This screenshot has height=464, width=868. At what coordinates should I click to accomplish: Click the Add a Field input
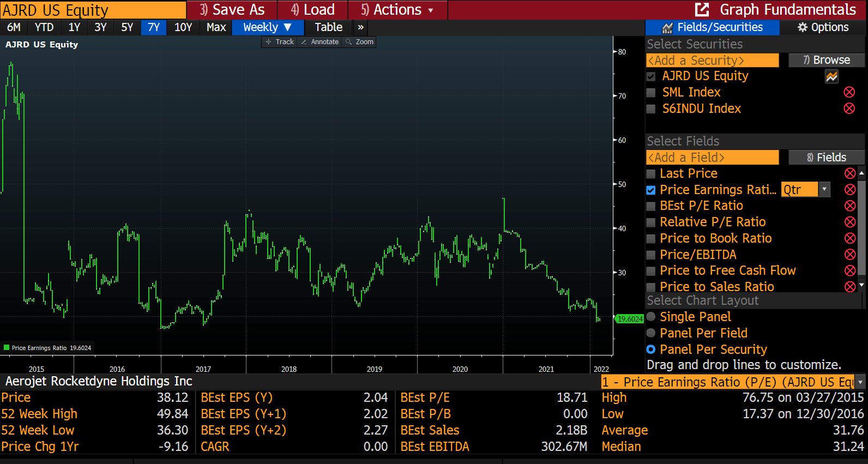tap(713, 158)
